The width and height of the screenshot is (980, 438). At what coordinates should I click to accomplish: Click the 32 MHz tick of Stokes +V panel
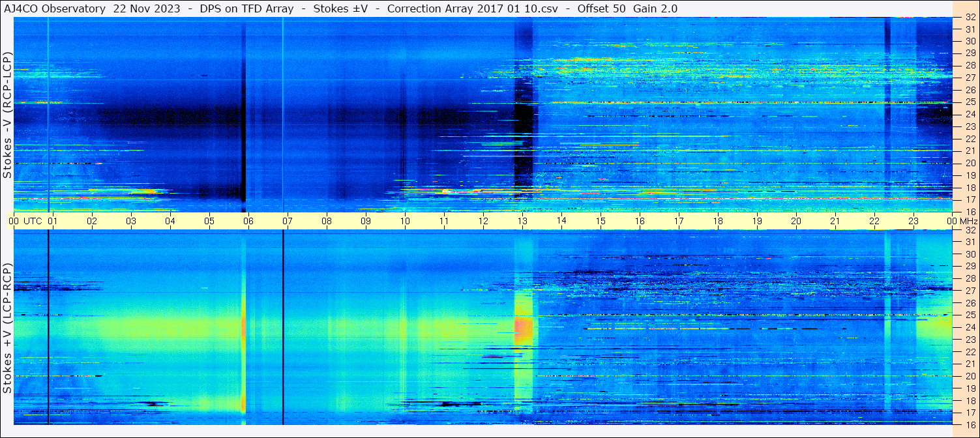coord(970,230)
